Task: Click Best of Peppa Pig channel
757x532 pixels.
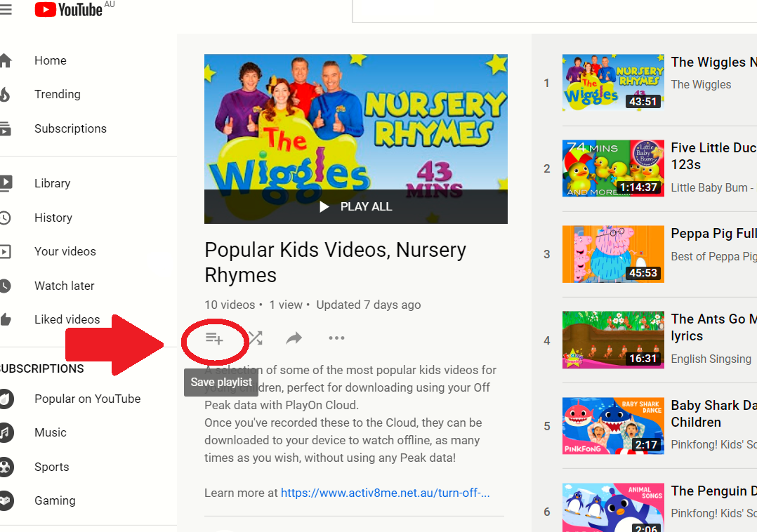Action: [x=713, y=257]
